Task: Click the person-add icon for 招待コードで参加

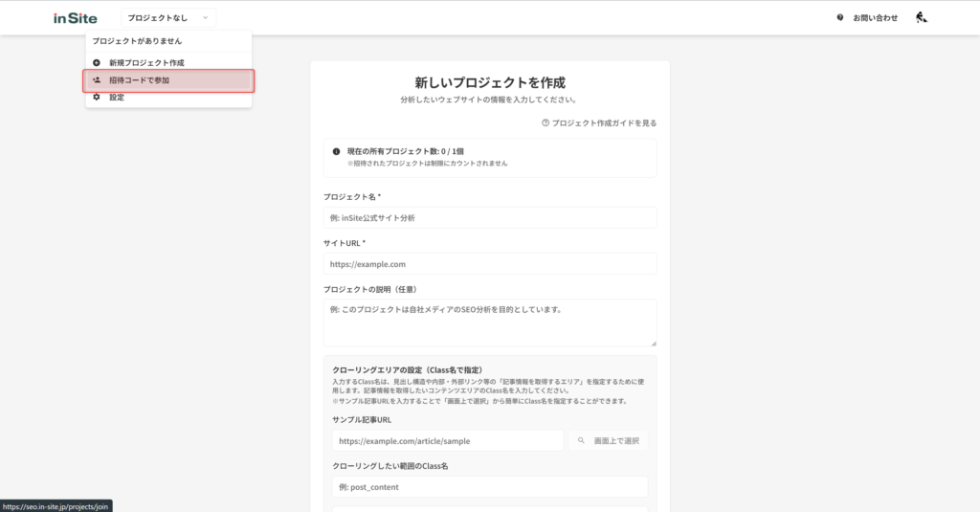Action: 97,80
